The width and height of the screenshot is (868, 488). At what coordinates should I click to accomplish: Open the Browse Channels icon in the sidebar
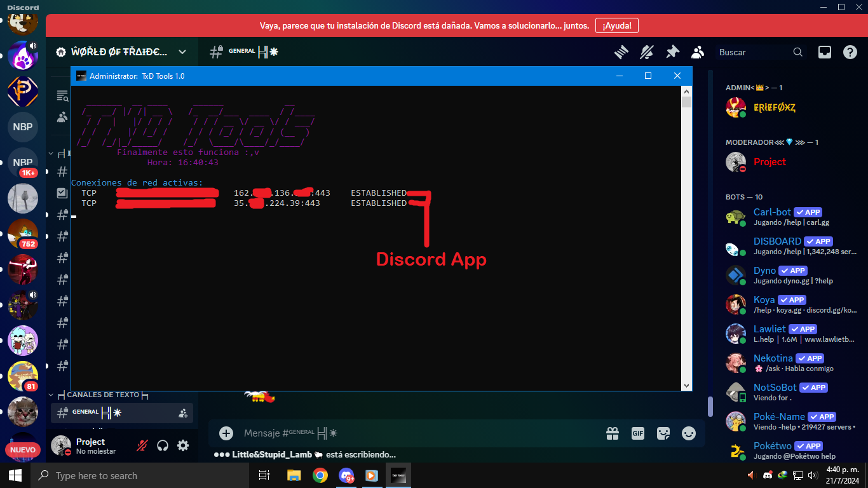[62, 96]
